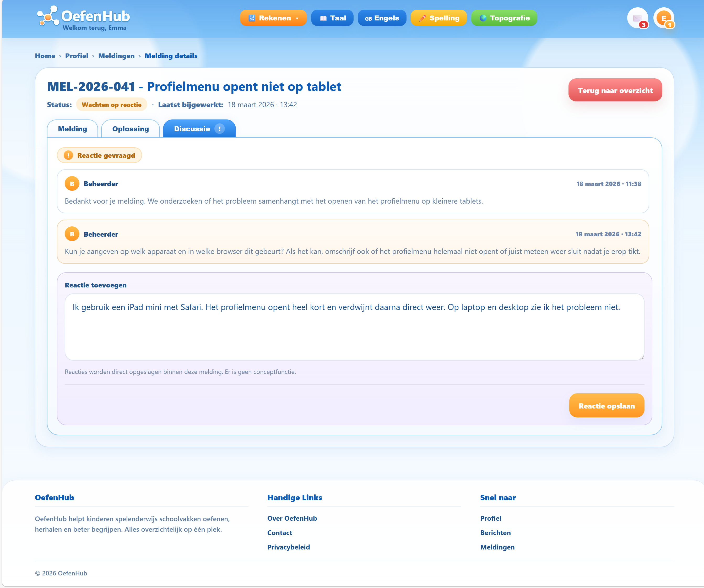
Task: Click the timestamp 18 maart 2026 · 11:38
Action: click(x=608, y=184)
